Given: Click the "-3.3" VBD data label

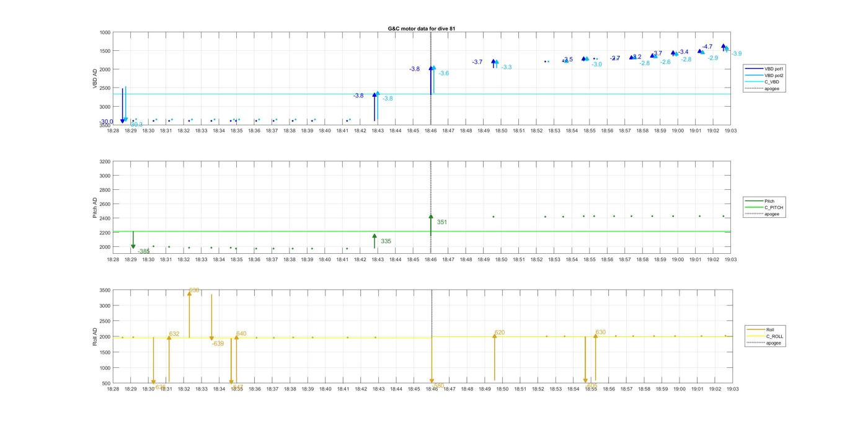Looking at the screenshot, I should (507, 67).
